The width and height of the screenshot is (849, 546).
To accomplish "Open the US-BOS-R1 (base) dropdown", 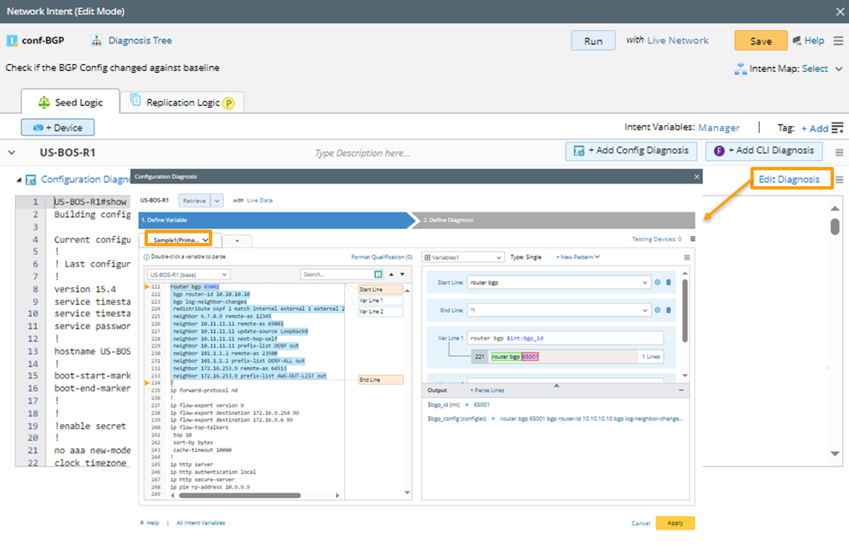I will [188, 274].
